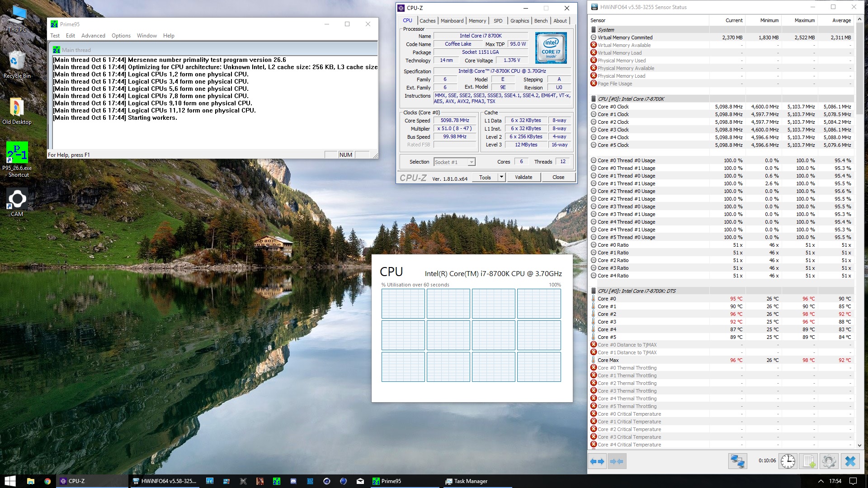Open Mail envelope icon in taskbar

360,481
